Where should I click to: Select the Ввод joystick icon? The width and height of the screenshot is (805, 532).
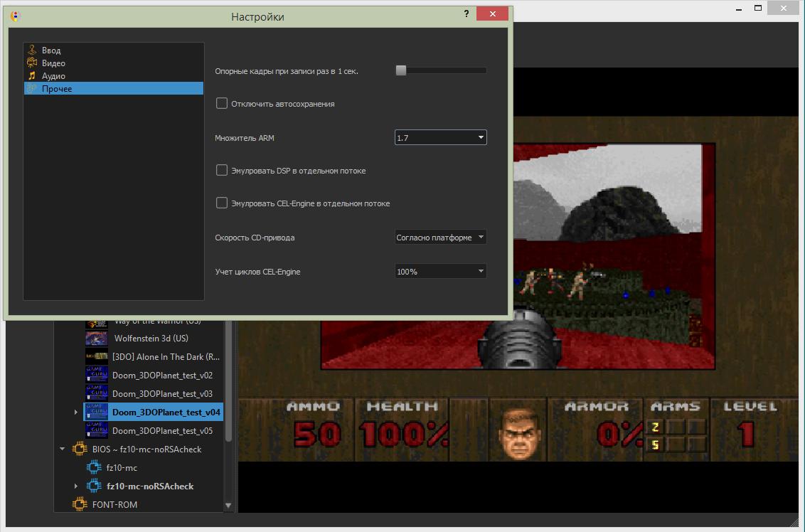coord(32,50)
